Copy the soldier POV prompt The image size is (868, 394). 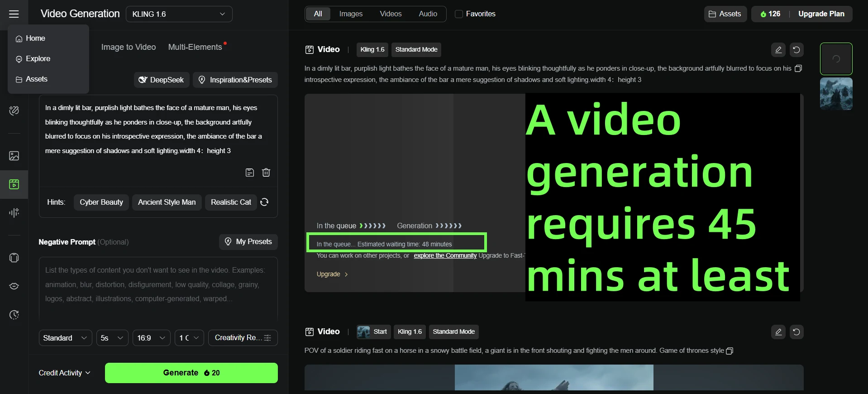(x=729, y=351)
